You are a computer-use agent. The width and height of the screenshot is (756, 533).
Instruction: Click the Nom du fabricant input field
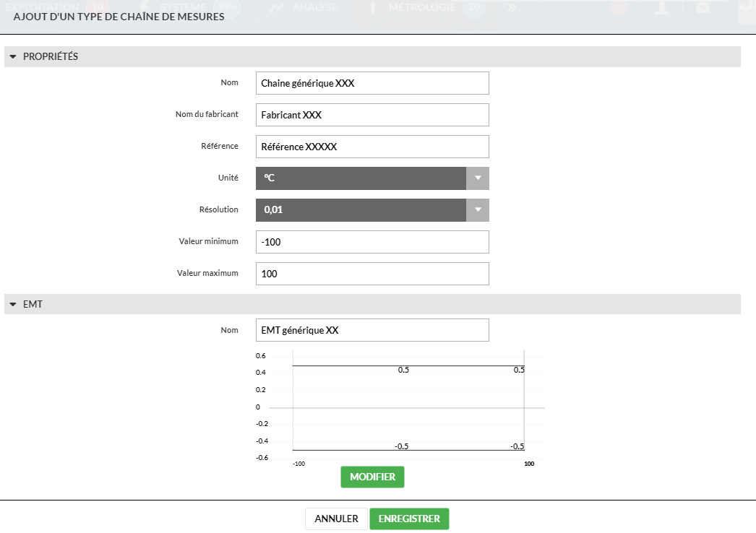[372, 115]
